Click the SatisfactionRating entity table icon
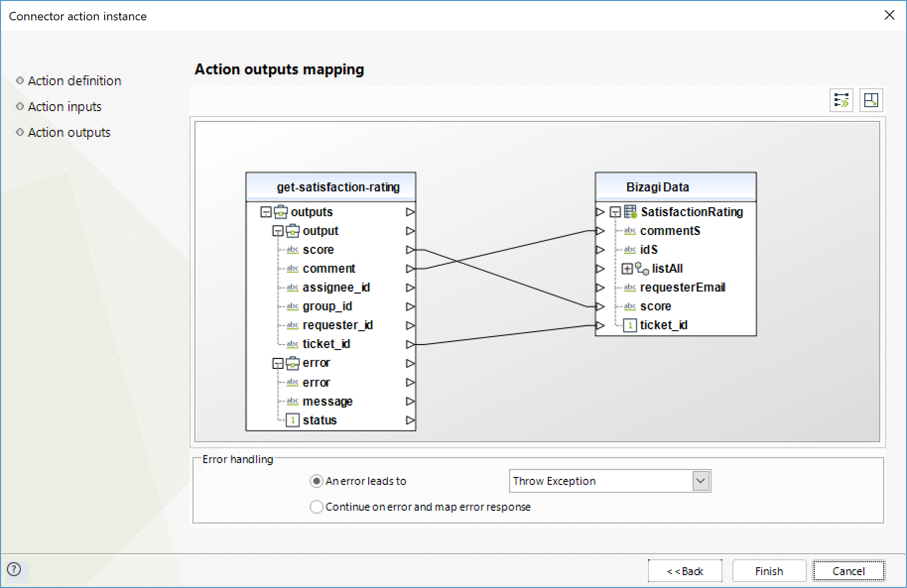Image resolution: width=907 pixels, height=588 pixels. point(630,212)
